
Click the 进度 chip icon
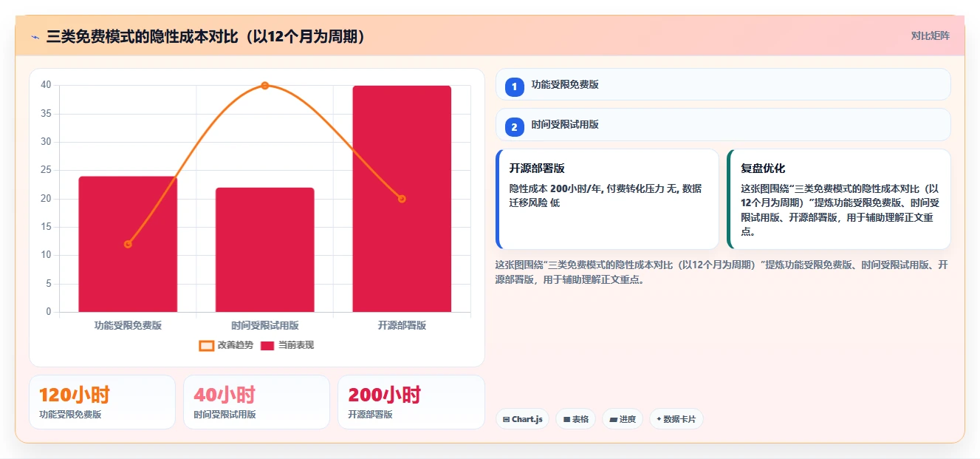(x=614, y=419)
